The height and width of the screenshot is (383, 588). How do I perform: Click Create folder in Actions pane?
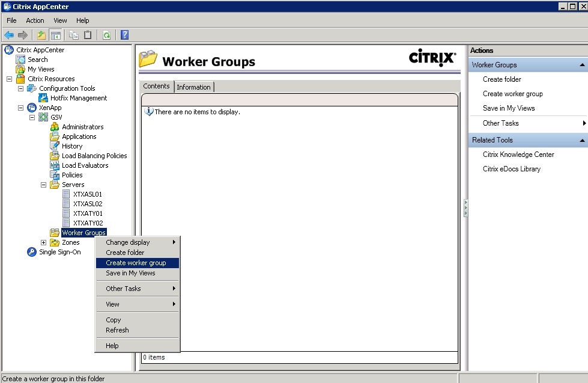502,79
